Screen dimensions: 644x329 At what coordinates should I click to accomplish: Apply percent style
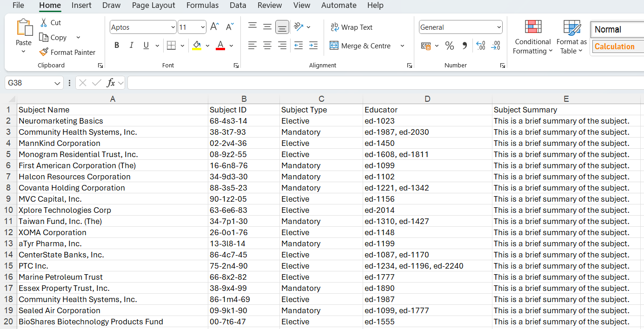(x=449, y=46)
